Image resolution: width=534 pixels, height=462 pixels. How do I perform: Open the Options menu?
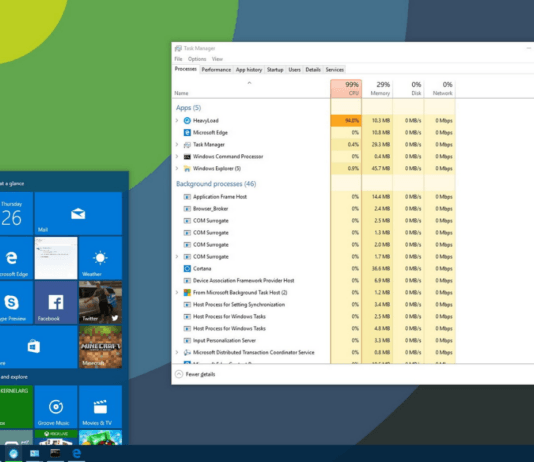pos(197,59)
